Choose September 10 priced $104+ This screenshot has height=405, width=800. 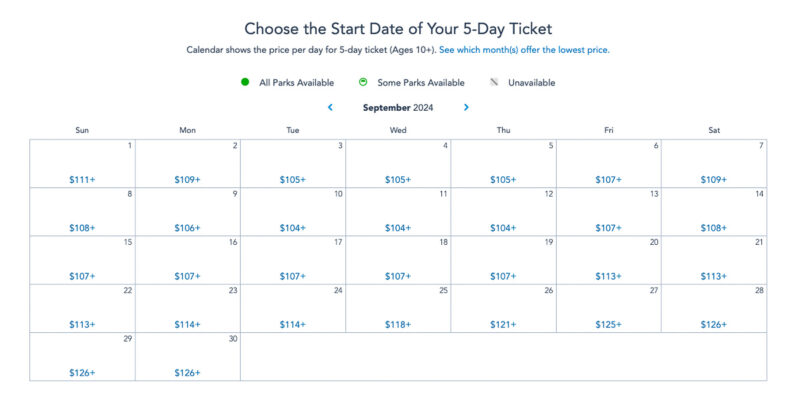[x=293, y=212]
